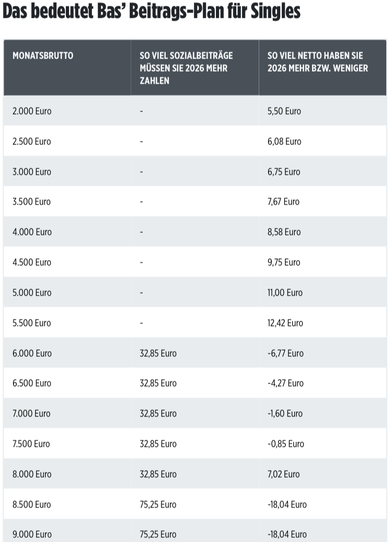The image size is (392, 542).
Task: Click the 75,25 Euro cell in the 8.500 Euro row
Action: pyautogui.click(x=158, y=505)
